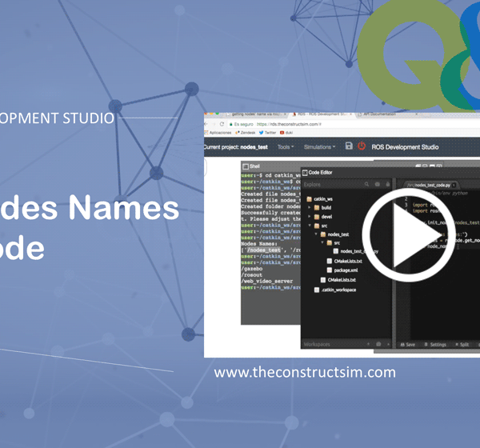480x448 pixels.
Task: Click the Code Editor window title icon
Action: click(305, 173)
